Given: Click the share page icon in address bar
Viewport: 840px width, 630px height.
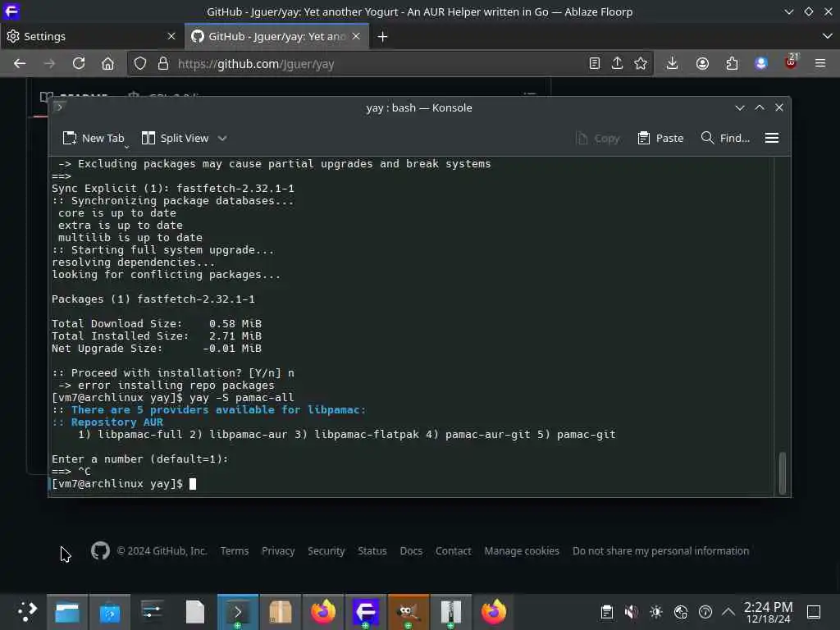Looking at the screenshot, I should click(617, 64).
